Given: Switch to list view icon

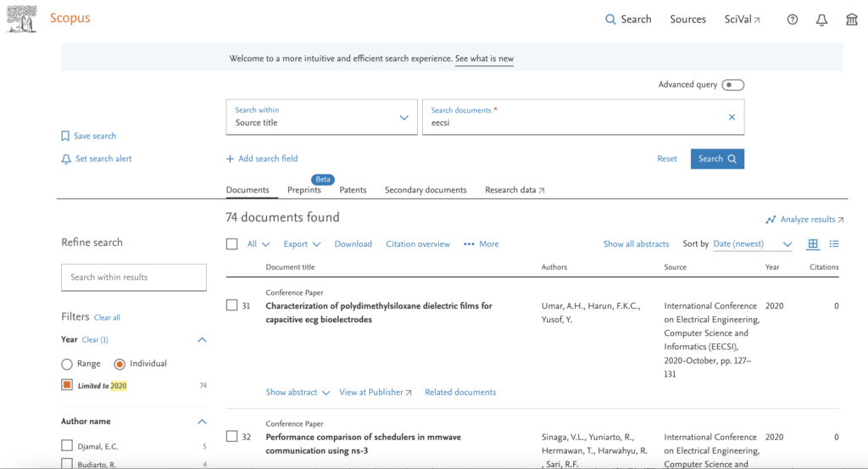Looking at the screenshot, I should (834, 244).
